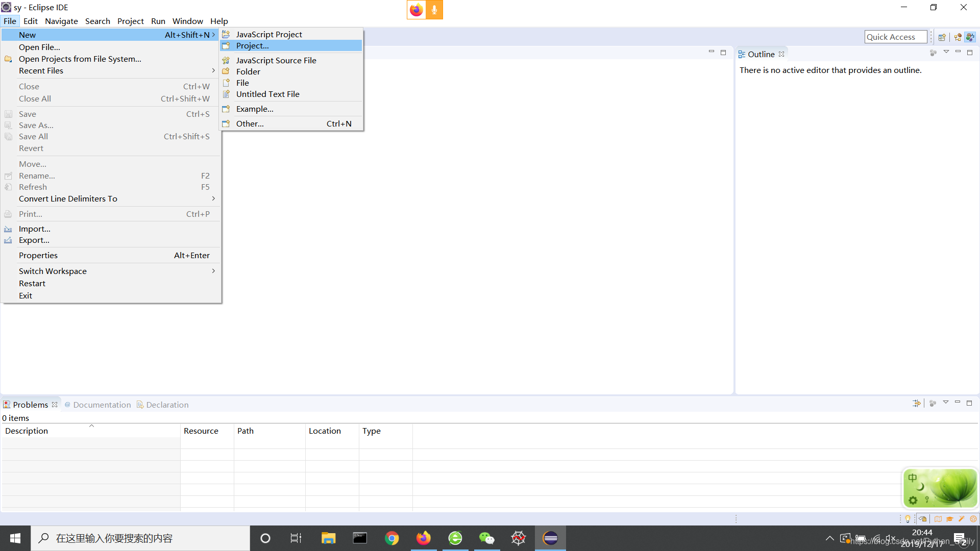Toggle the Chinese input mode character

click(x=913, y=478)
